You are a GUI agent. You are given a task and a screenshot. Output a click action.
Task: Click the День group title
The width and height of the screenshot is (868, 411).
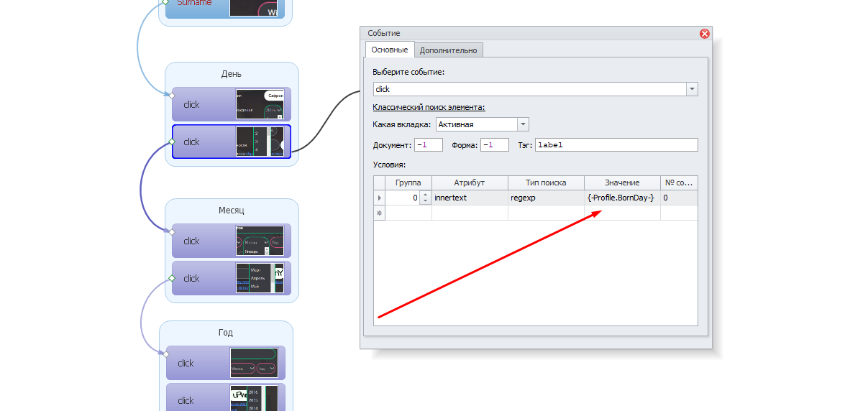pyautogui.click(x=232, y=74)
